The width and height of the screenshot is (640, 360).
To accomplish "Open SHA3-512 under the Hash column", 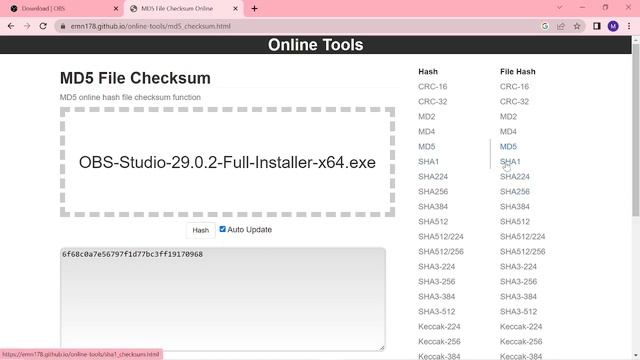I will (437, 311).
